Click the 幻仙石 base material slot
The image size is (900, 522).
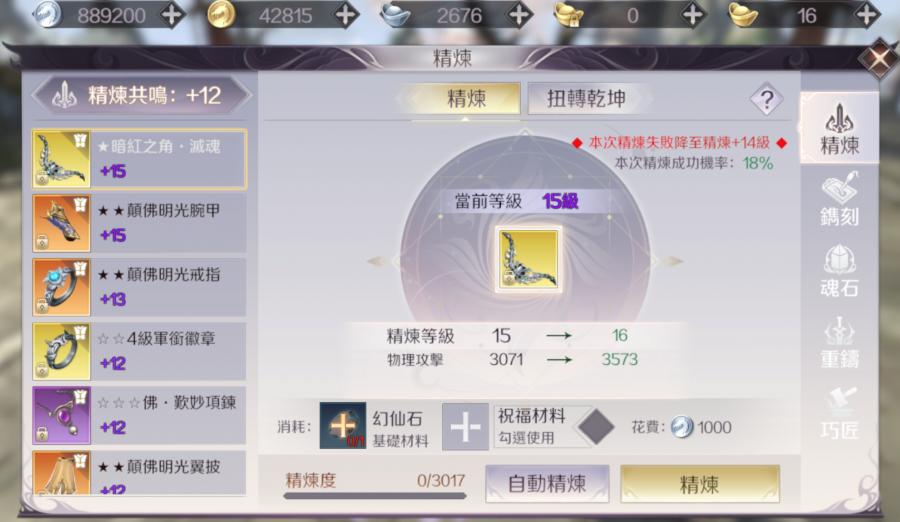[343, 426]
